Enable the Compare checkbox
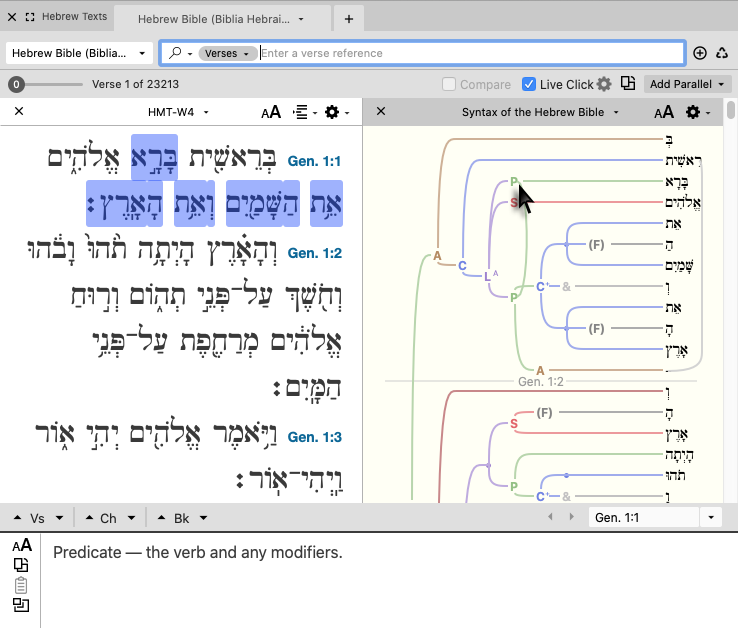 click(450, 85)
